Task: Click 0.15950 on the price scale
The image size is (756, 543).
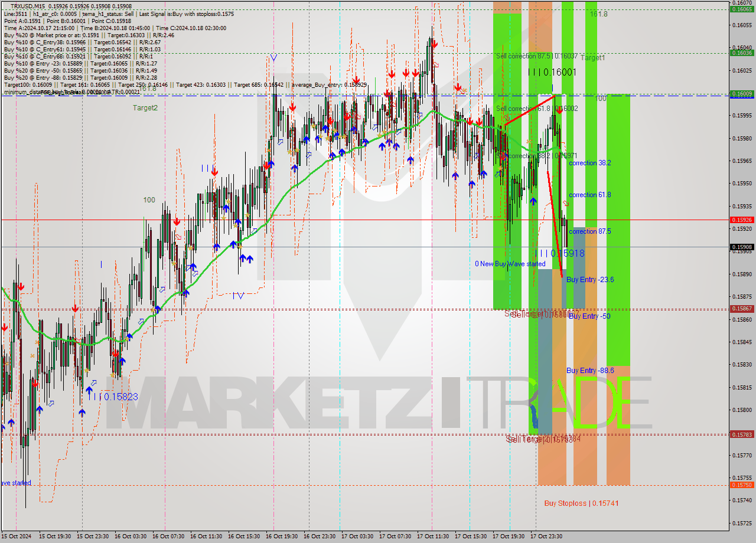Action: coord(742,183)
